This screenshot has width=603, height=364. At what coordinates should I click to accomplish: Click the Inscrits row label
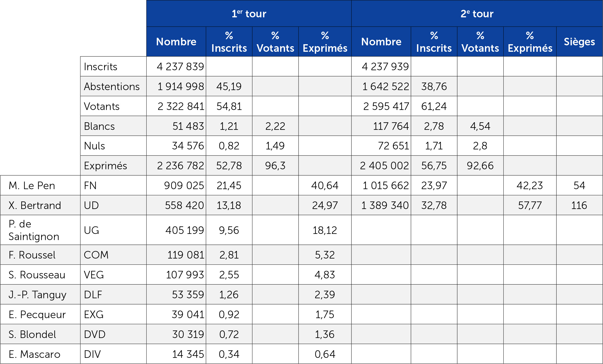pyautogui.click(x=113, y=66)
